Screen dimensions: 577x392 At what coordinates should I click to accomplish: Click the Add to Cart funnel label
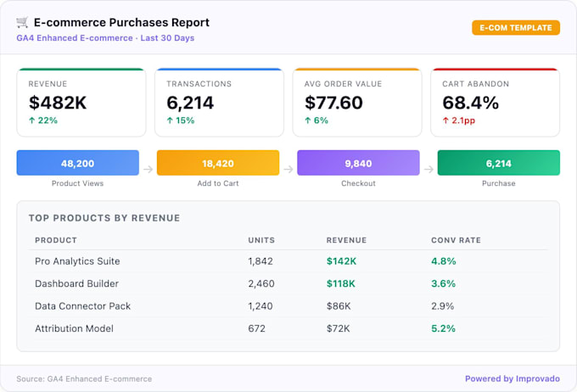(218, 183)
